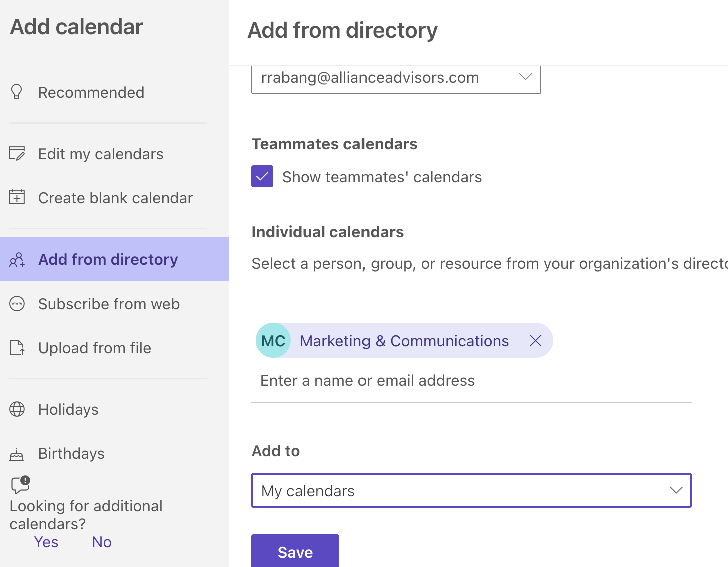Click the Subscribe from web www icon

(17, 304)
